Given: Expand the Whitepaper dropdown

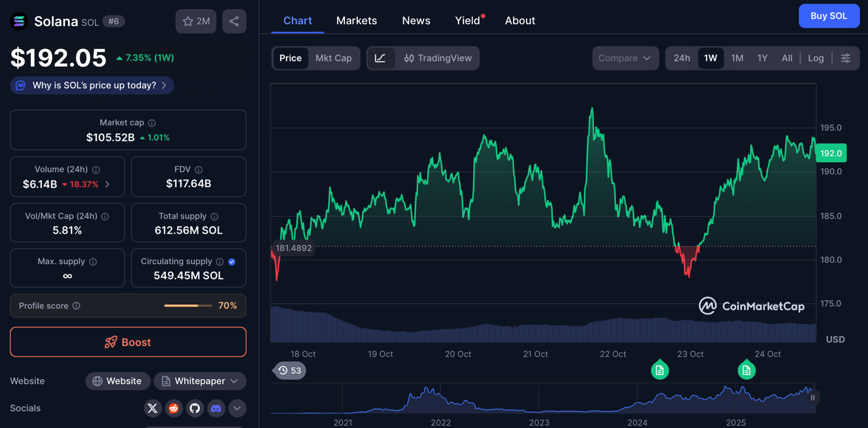Looking at the screenshot, I should [x=200, y=381].
